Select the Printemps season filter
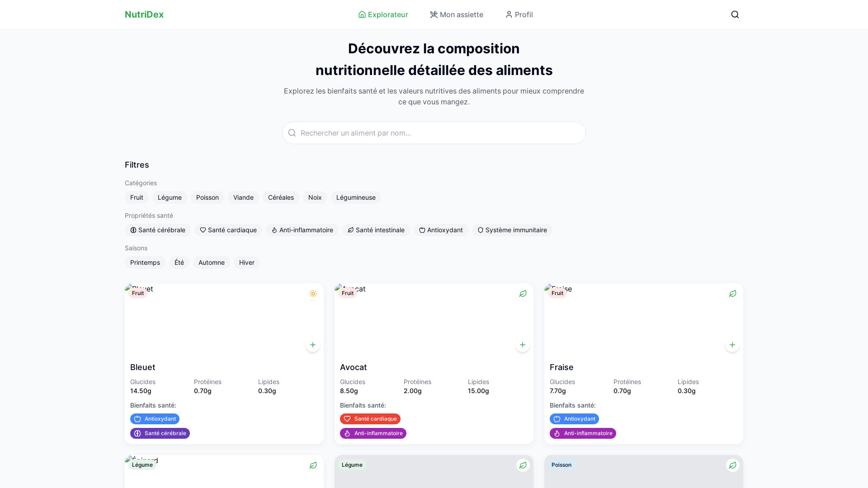The image size is (868, 488). [x=145, y=263]
